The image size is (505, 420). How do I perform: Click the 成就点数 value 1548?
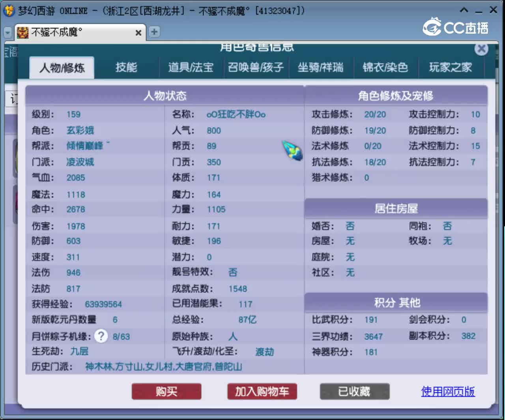238,289
